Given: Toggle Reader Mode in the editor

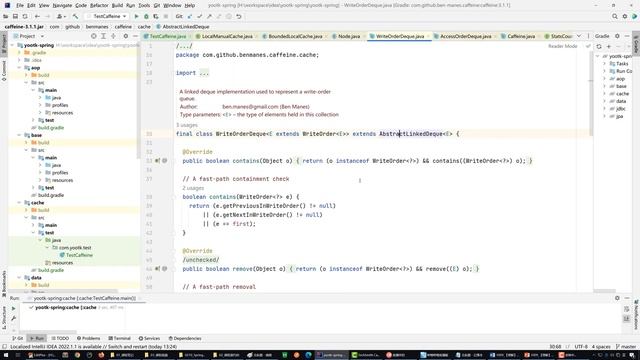Looking at the screenshot, I should 562,46.
